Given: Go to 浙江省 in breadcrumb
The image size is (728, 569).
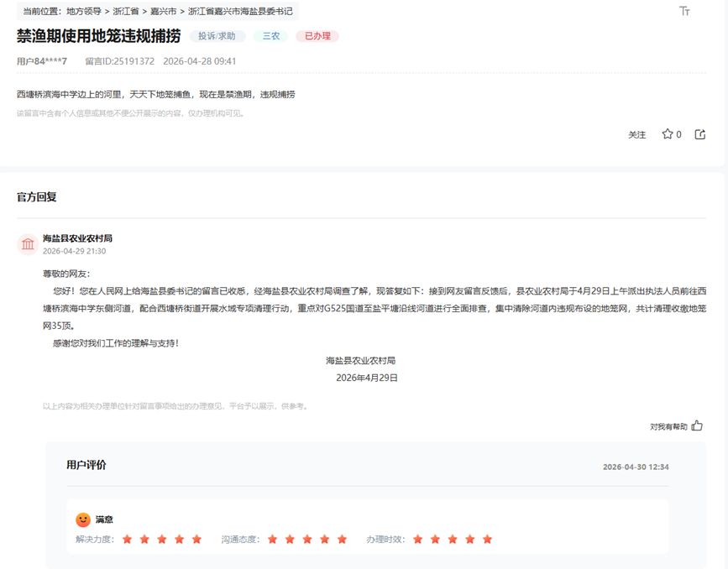Looking at the screenshot, I should tap(126, 11).
